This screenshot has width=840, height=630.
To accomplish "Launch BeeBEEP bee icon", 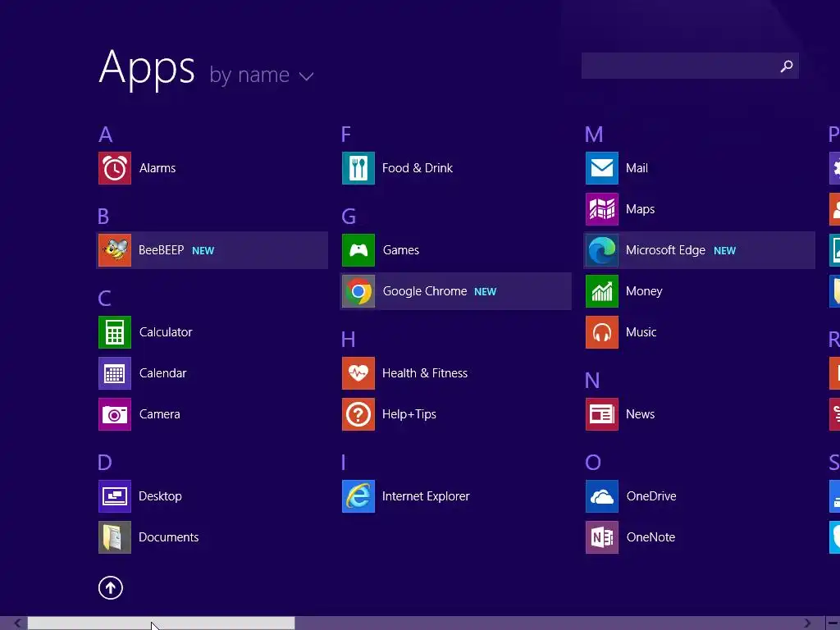I will (x=115, y=250).
